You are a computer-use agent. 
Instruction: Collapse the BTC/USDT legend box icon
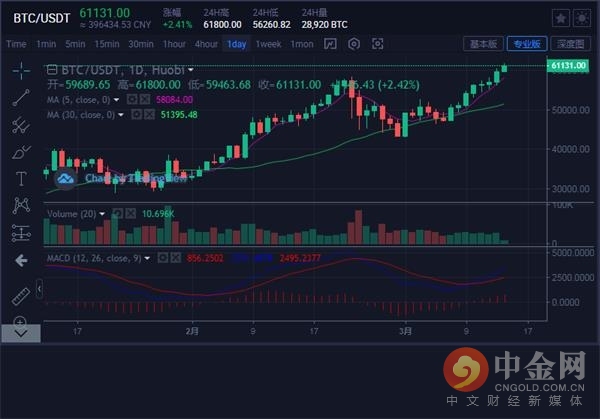click(x=52, y=70)
